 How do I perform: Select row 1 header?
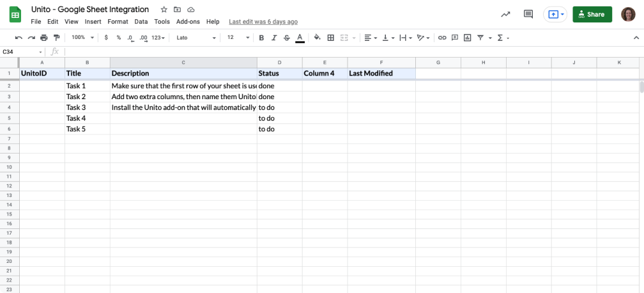pos(9,73)
